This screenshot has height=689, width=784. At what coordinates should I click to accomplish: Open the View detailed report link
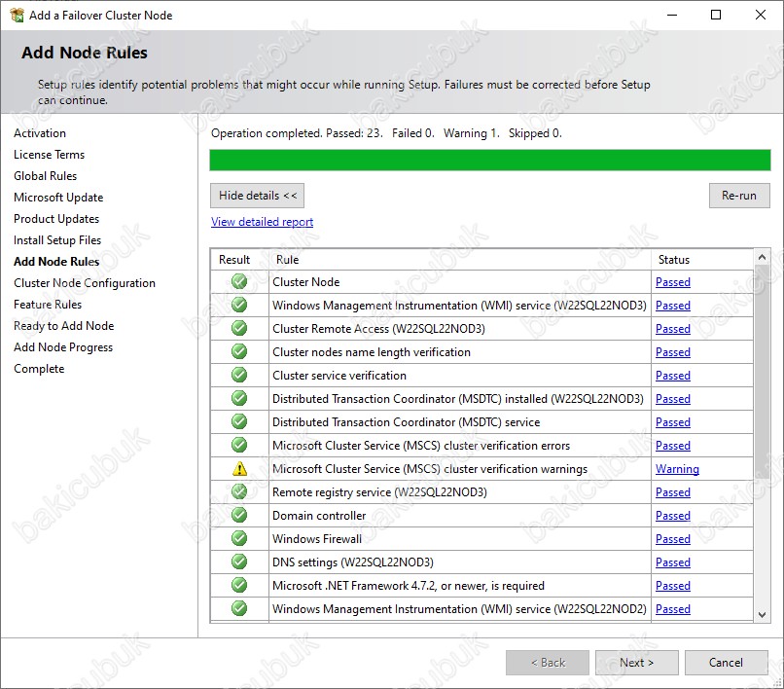click(262, 222)
